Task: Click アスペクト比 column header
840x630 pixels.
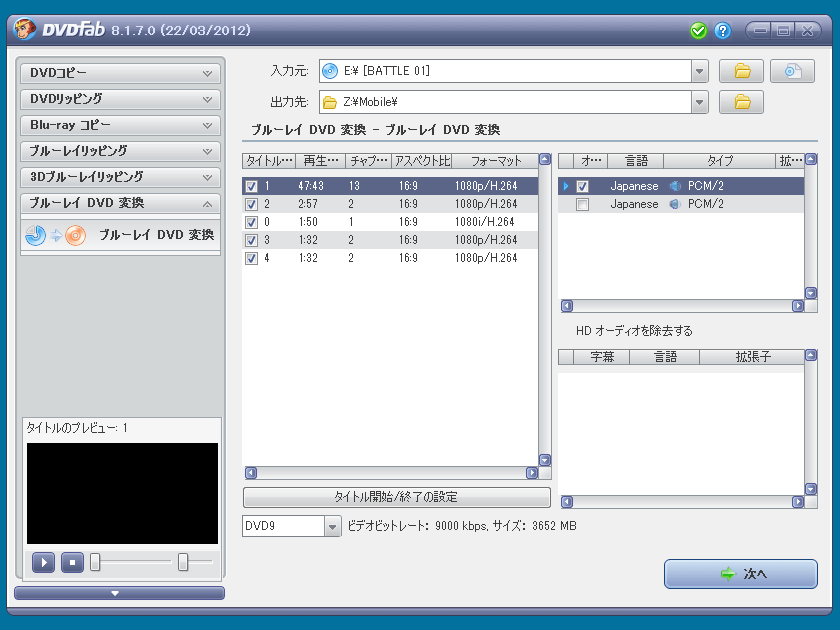Action: [422, 161]
